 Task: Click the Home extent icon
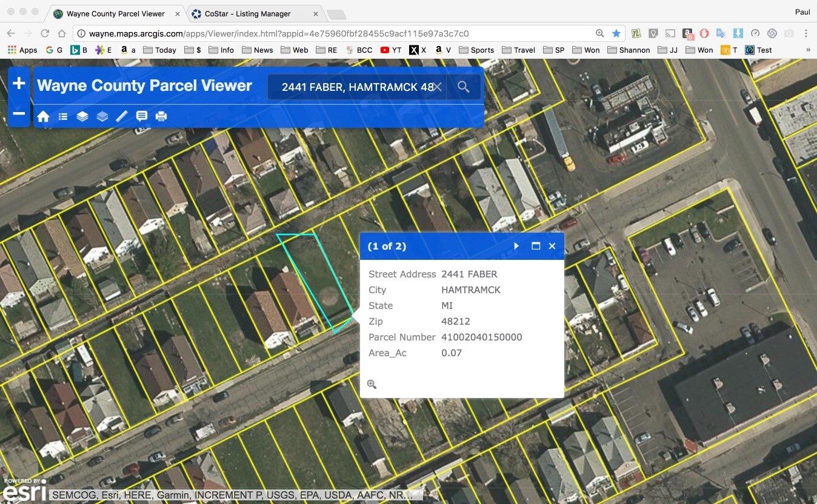[43, 116]
